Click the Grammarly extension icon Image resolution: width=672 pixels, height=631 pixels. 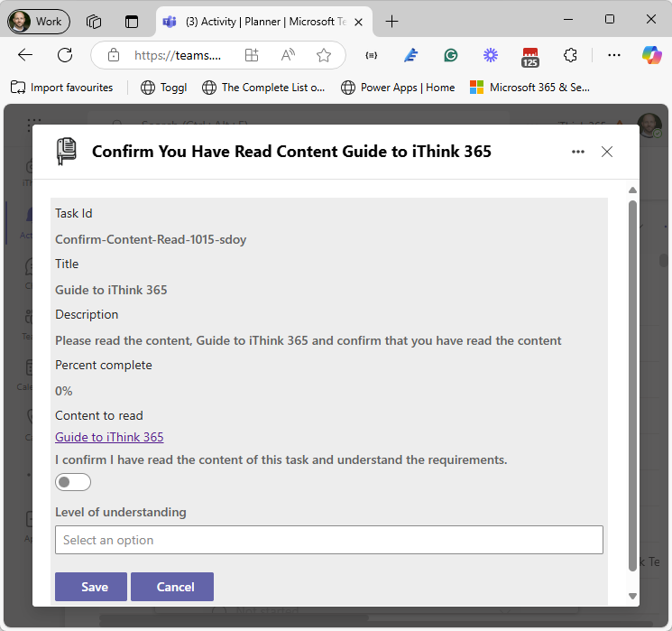pos(451,55)
